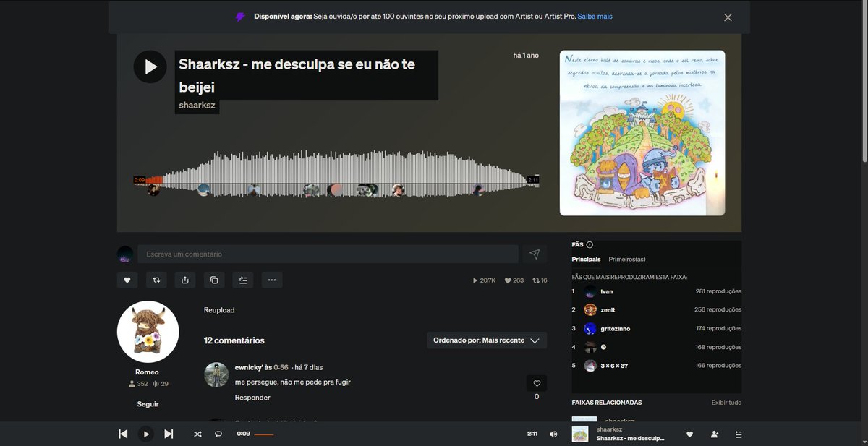Click the lightning bolt icon in the banner

point(241,17)
